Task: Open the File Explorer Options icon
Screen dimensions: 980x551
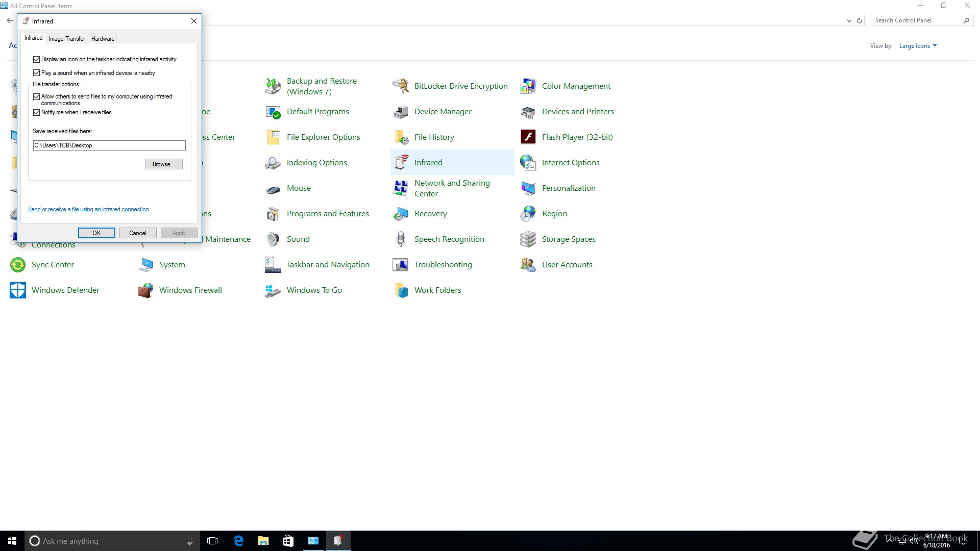Action: click(273, 137)
